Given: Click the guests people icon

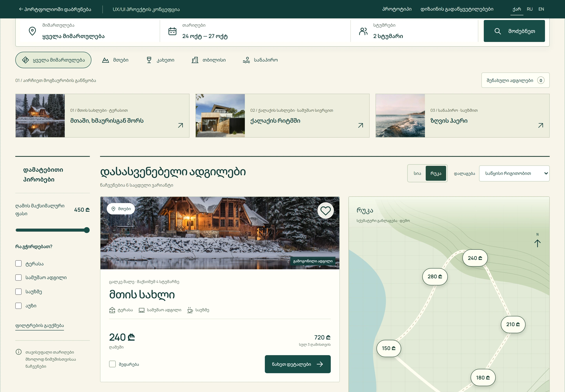Looking at the screenshot, I should pyautogui.click(x=363, y=31).
